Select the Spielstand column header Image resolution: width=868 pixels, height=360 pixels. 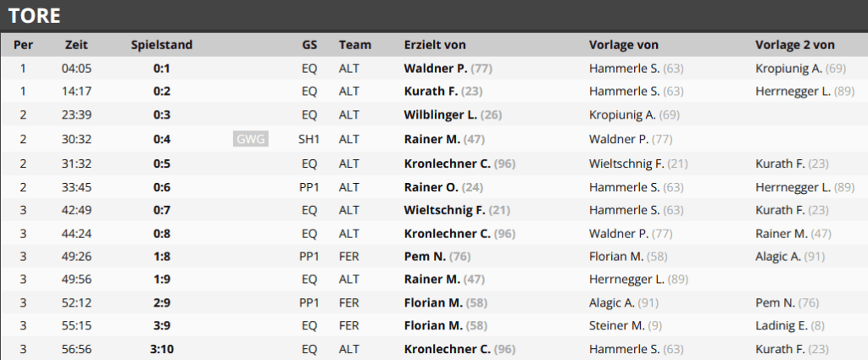162,45
